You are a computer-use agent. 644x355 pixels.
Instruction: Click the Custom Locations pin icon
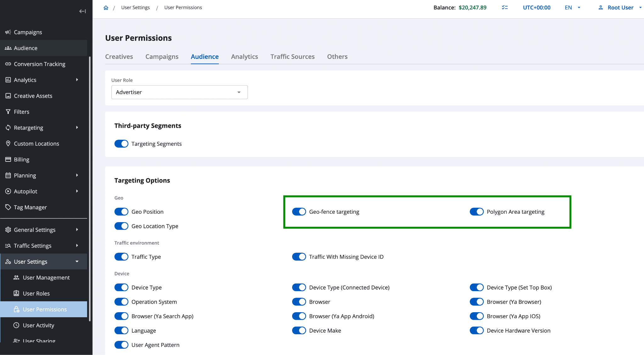(8, 144)
